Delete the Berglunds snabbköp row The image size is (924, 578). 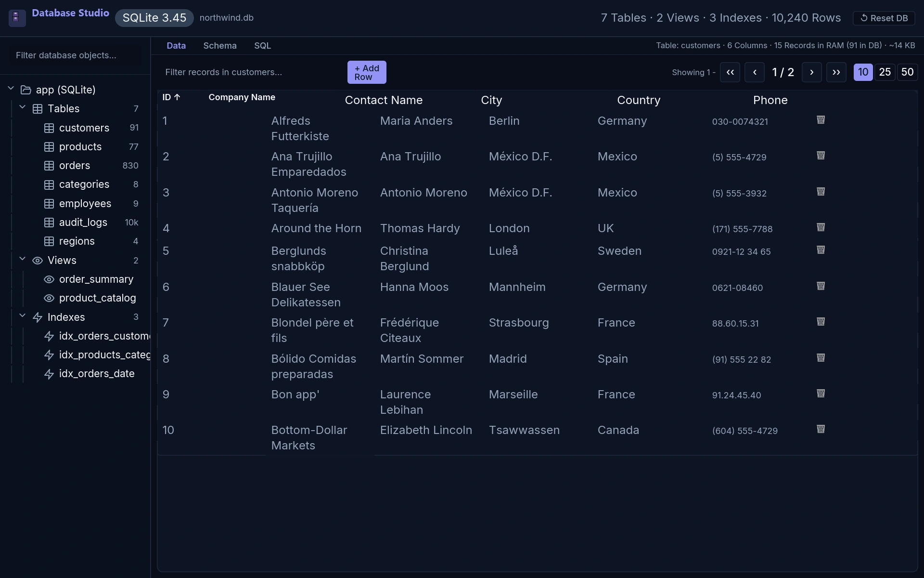pyautogui.click(x=821, y=250)
